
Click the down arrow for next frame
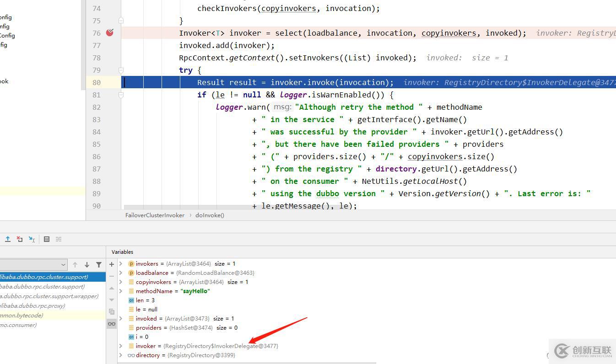87,264
